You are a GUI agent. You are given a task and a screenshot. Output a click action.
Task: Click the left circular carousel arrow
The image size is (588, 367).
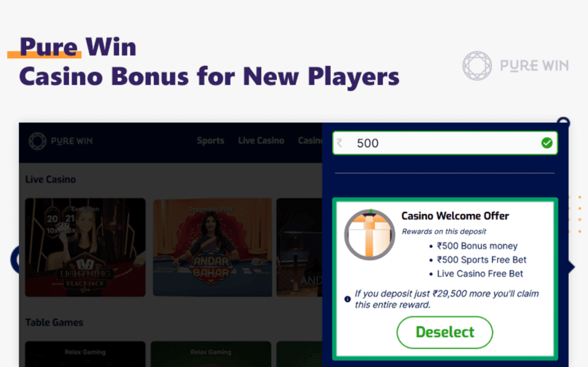click(15, 259)
